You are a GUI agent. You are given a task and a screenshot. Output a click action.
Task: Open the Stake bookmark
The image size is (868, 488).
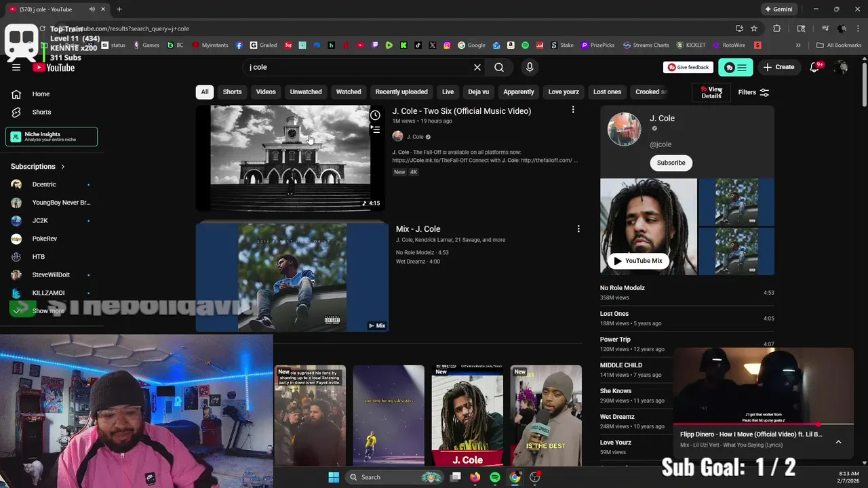tap(562, 45)
